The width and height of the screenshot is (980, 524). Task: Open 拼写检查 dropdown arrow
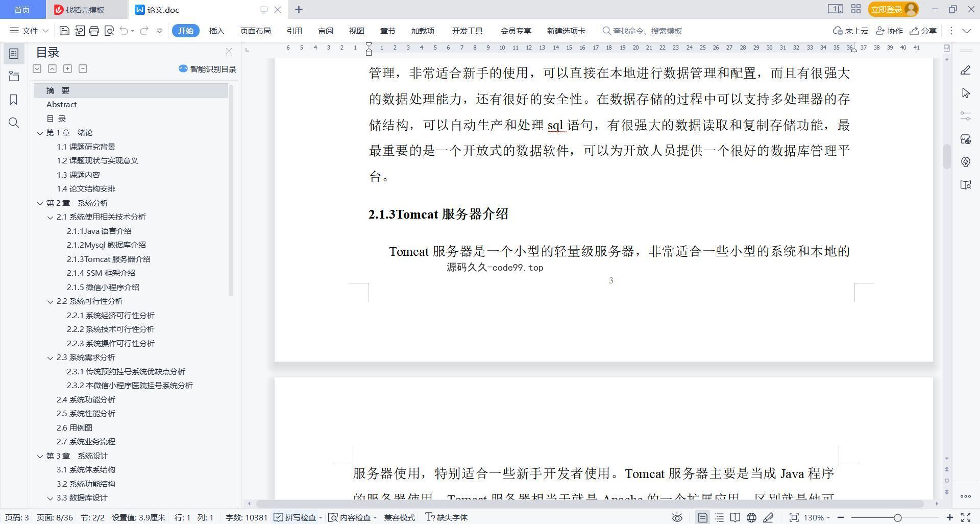point(321,518)
